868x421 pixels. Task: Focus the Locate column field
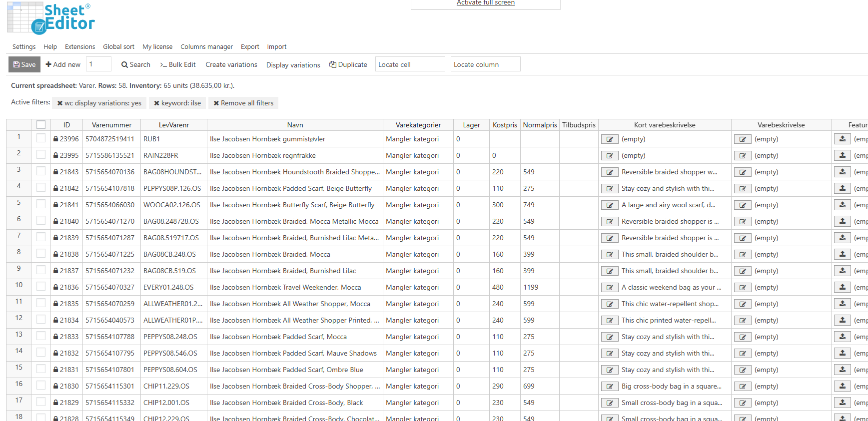click(x=485, y=64)
